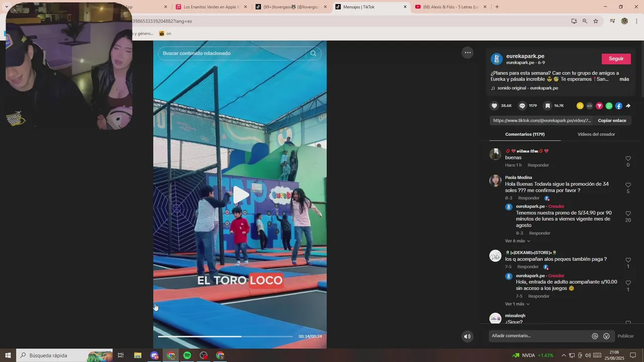
Task: Bookmark this page with the star icon
Action: coord(596,21)
